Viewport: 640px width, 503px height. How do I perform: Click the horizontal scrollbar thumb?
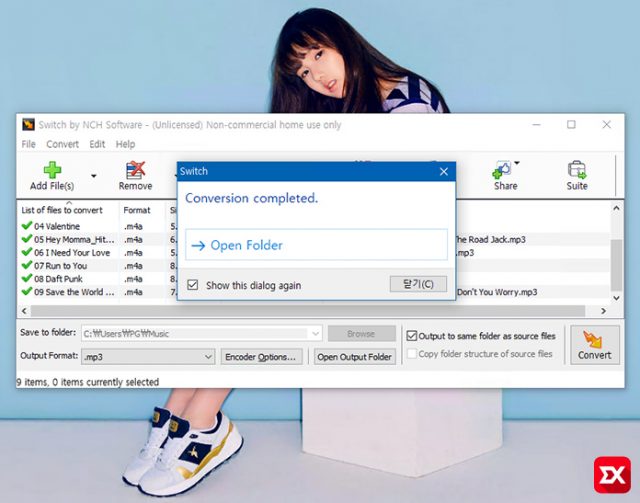coord(308,311)
